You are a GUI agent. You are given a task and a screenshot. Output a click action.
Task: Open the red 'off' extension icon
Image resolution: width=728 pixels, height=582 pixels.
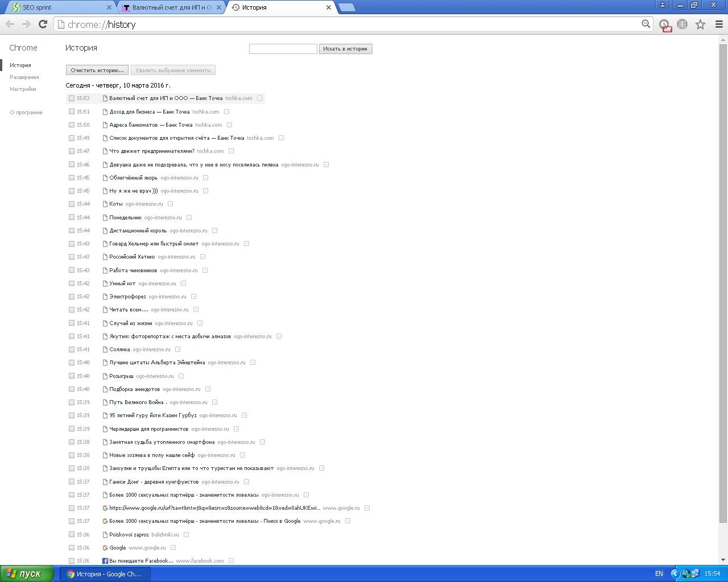pos(664,24)
